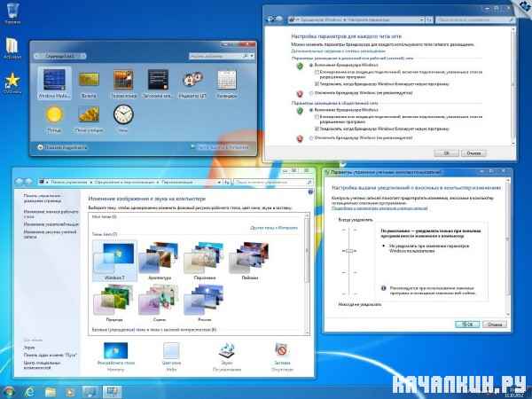Choose the Architecture (Архитектура) theme
Viewport: 532px width, 399px height.
coord(160,261)
